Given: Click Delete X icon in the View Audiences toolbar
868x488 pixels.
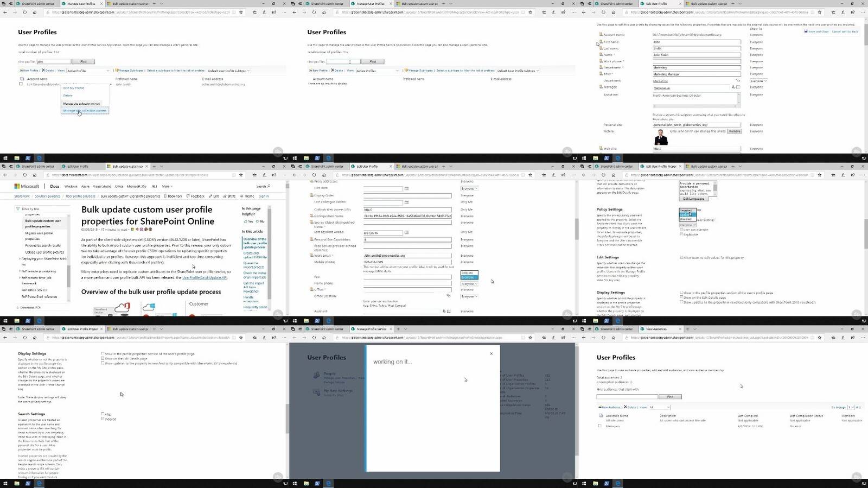Looking at the screenshot, I should coord(626,407).
